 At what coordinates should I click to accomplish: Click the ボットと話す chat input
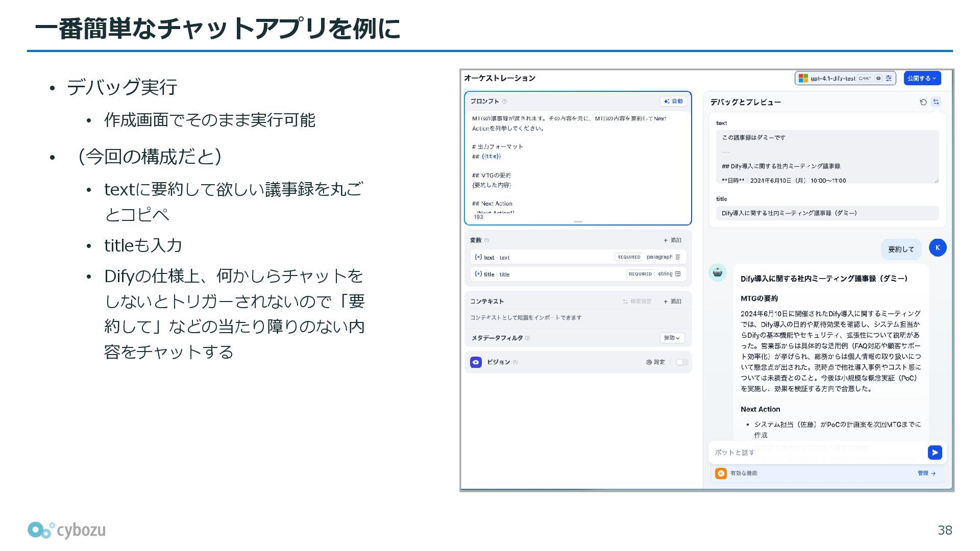(x=817, y=453)
